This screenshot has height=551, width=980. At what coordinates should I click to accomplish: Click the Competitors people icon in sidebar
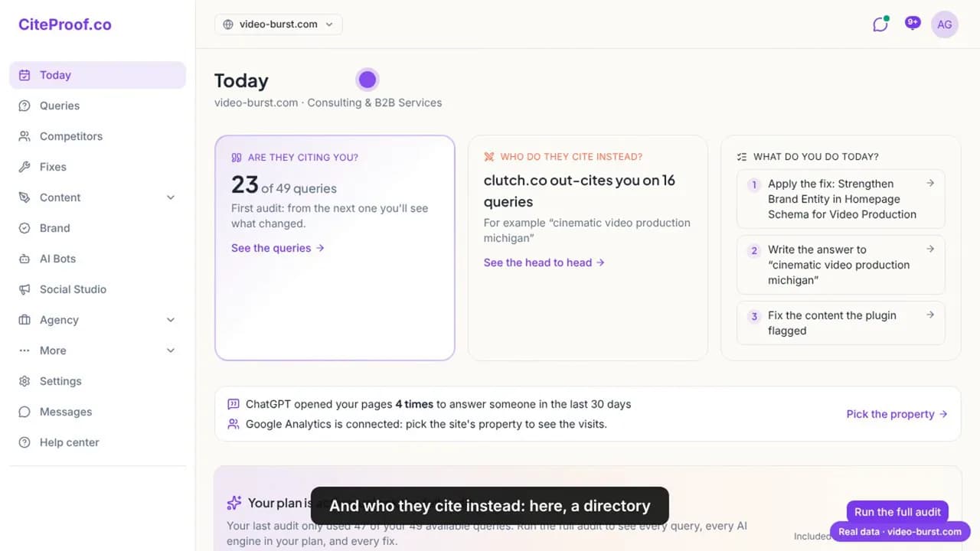coord(24,136)
